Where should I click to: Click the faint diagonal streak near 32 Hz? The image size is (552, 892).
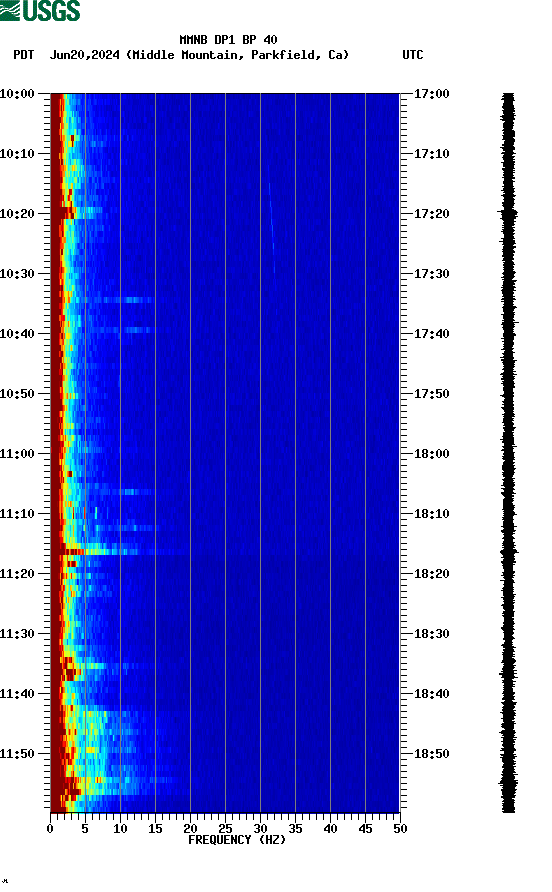pyautogui.click(x=272, y=228)
